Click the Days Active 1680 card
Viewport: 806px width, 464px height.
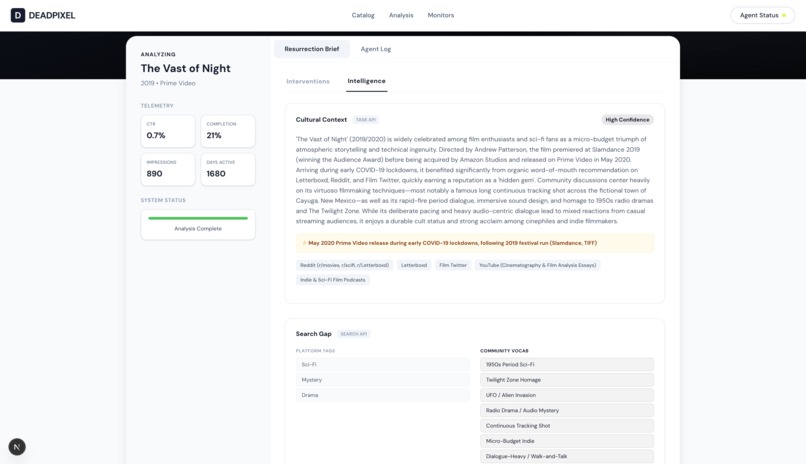click(x=228, y=169)
